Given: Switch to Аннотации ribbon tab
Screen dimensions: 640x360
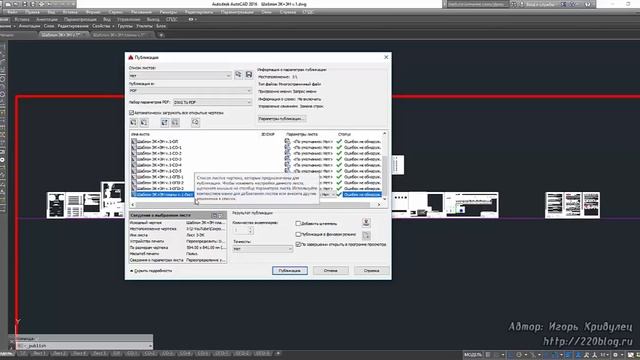Looking at the screenshot, I should pyautogui.click(x=47, y=19).
